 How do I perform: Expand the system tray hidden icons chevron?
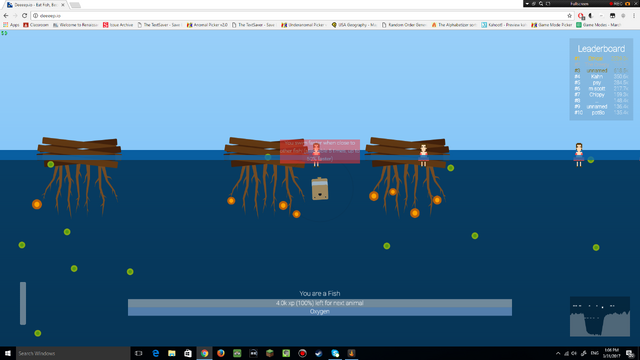558,353
